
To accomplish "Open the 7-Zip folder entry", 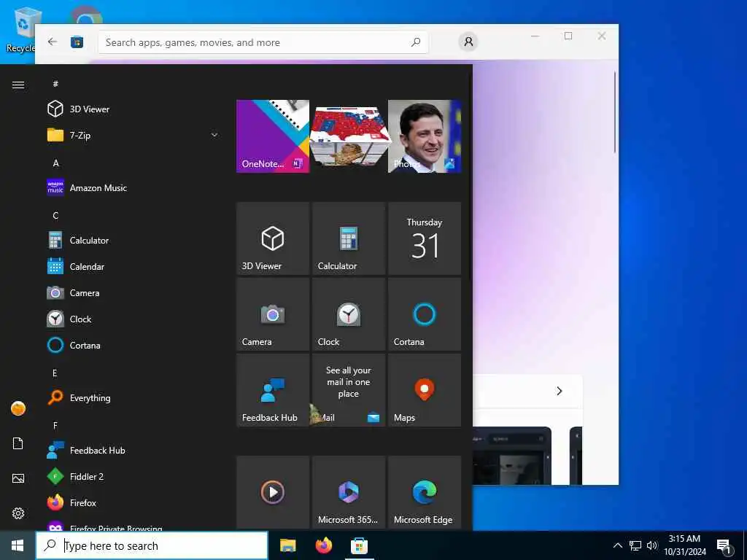I will pos(133,135).
